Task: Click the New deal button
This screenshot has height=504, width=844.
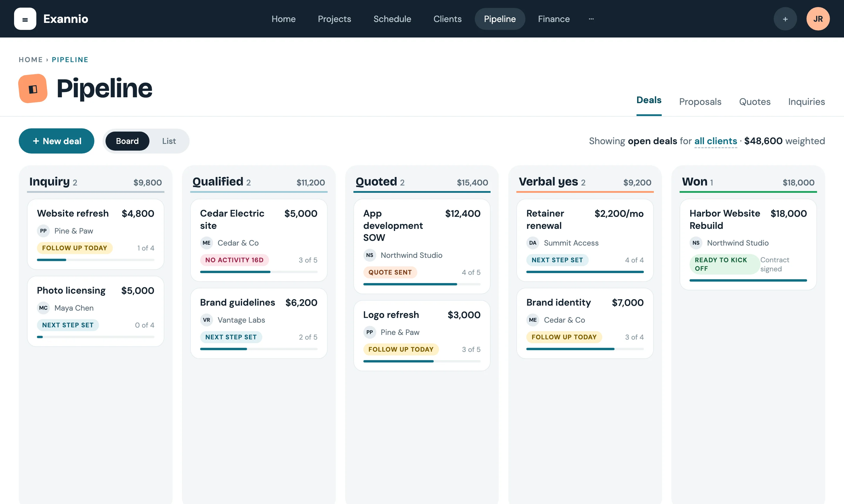Action: point(56,141)
